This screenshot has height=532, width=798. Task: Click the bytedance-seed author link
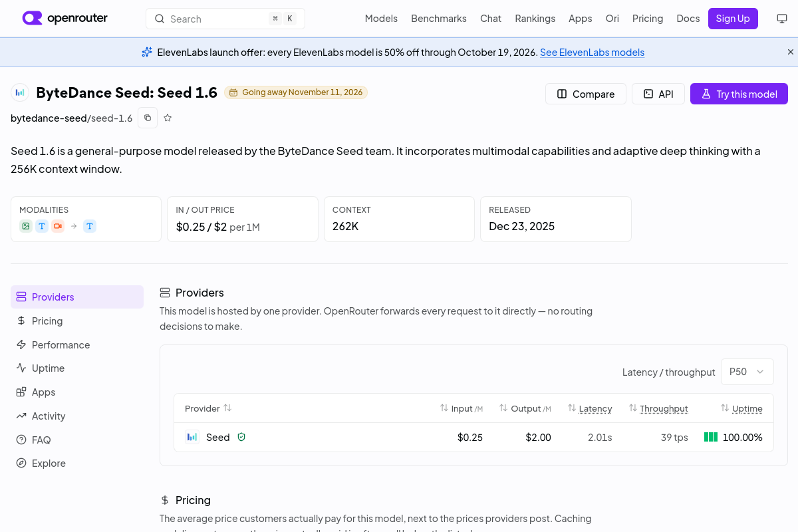tap(49, 118)
